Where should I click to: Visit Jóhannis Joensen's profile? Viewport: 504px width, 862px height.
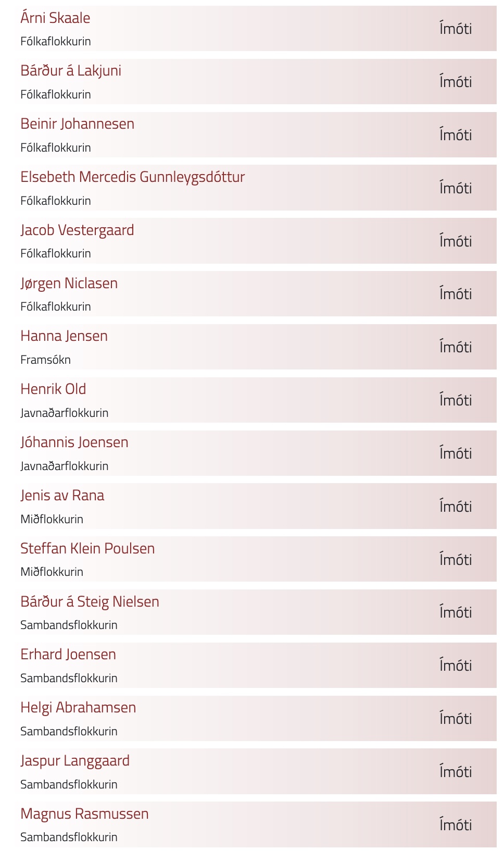click(74, 442)
